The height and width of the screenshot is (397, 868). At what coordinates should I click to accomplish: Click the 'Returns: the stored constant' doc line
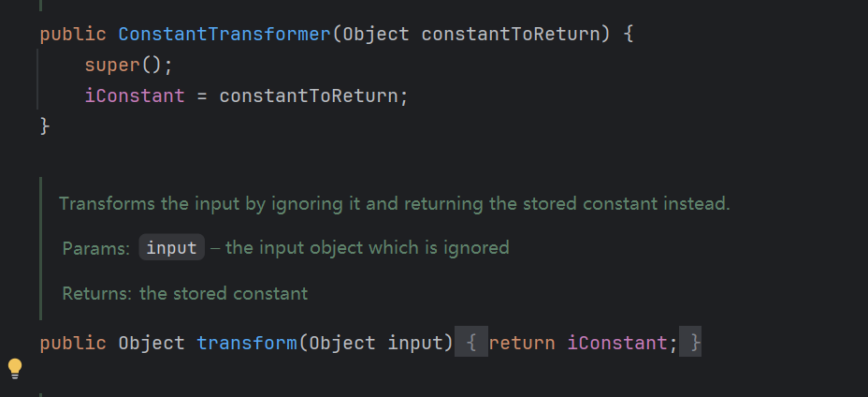(185, 293)
